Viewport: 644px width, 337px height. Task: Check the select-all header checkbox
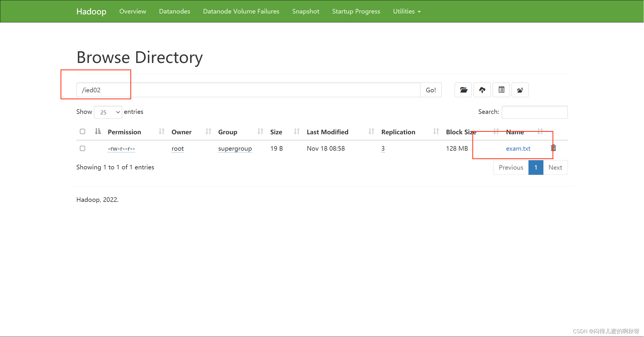(82, 131)
